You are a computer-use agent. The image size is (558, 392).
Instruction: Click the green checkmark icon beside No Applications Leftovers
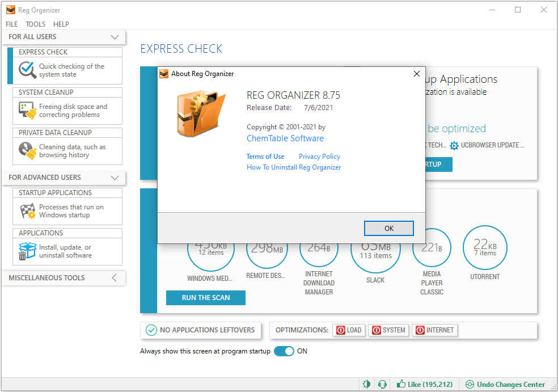coord(151,330)
